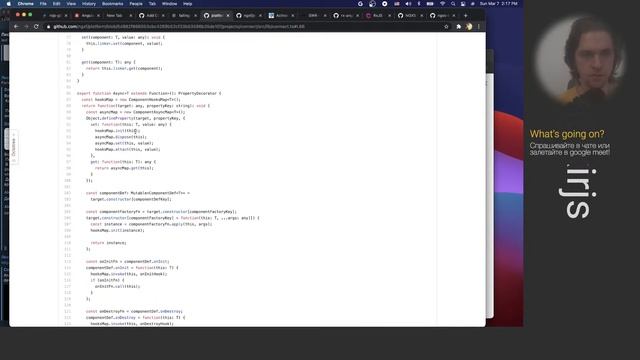Open the Bookmarks menu
This screenshot has height=360, width=640.
(112, 4)
